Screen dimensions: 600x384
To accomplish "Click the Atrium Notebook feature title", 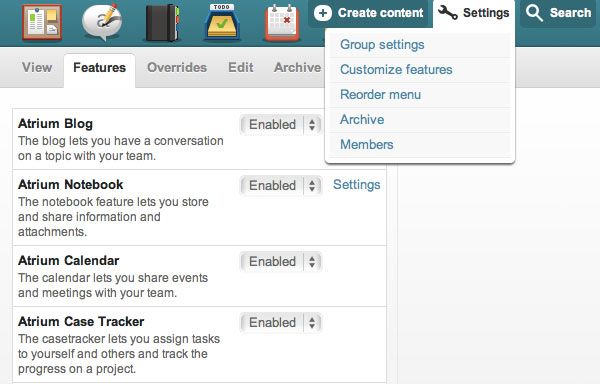I will (71, 184).
